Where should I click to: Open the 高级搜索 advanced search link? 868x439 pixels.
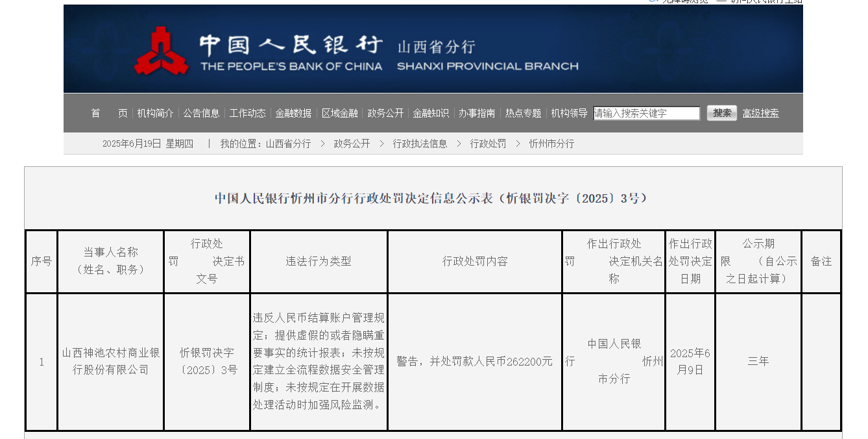pos(761,113)
